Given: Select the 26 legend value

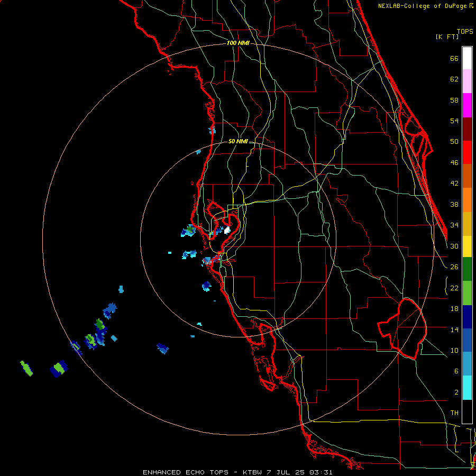Looking at the screenshot, I should 454,267.
